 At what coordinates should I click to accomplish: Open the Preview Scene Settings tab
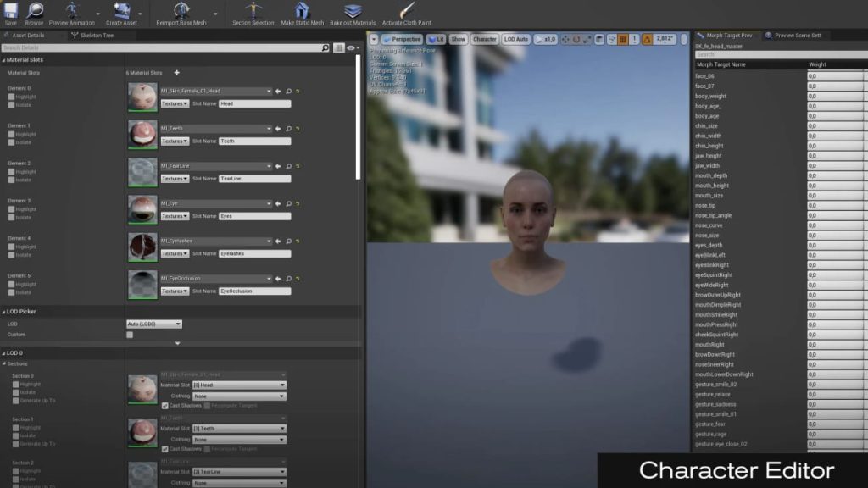(798, 36)
